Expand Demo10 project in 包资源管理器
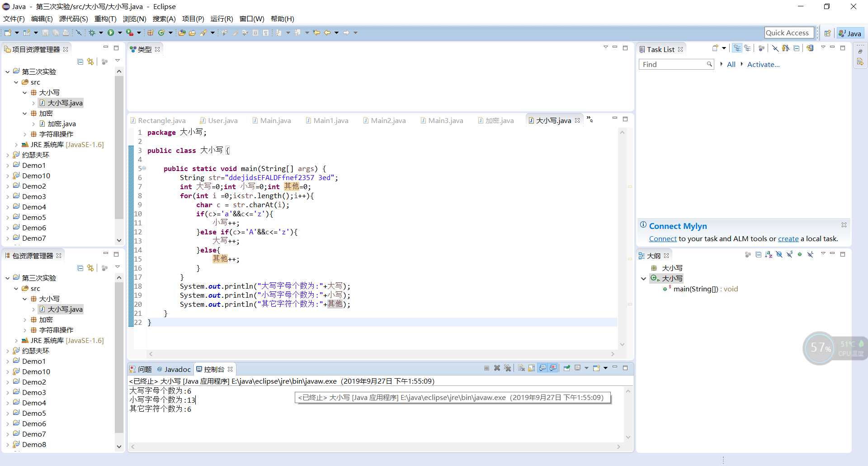 pos(8,372)
